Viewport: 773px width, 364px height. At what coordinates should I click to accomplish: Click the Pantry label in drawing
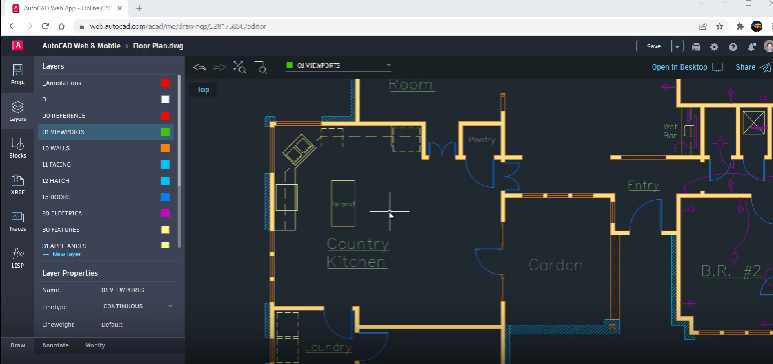[482, 141]
